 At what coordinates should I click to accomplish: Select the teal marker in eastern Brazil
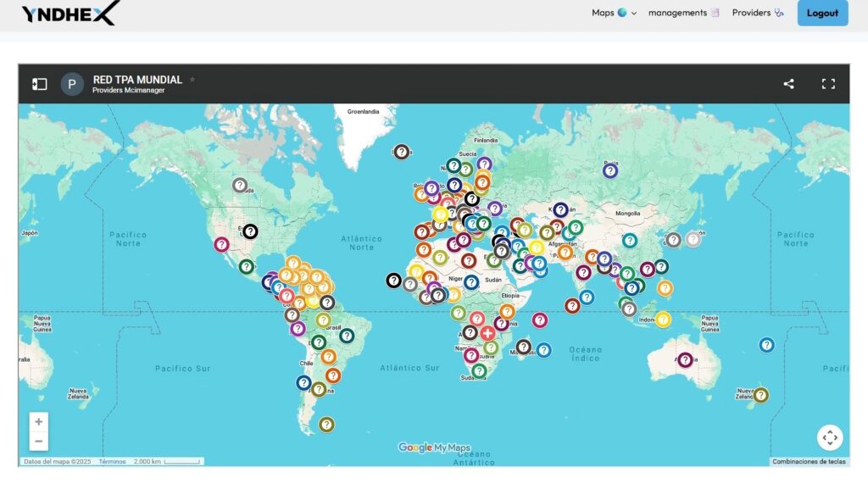pyautogui.click(x=347, y=336)
